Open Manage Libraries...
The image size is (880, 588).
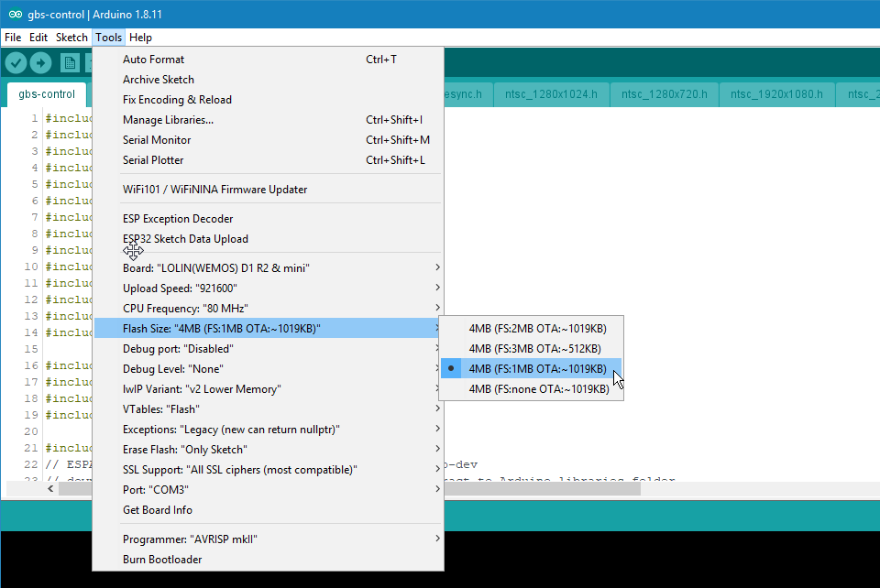point(269,120)
